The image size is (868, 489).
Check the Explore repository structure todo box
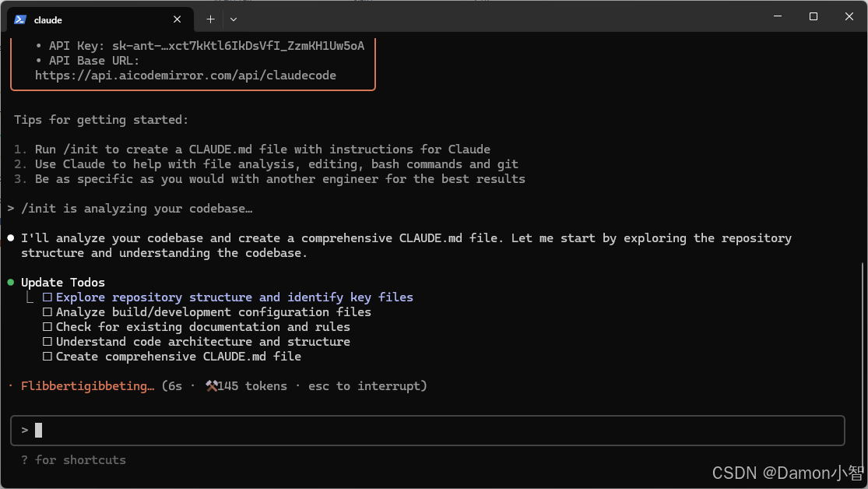coord(47,297)
